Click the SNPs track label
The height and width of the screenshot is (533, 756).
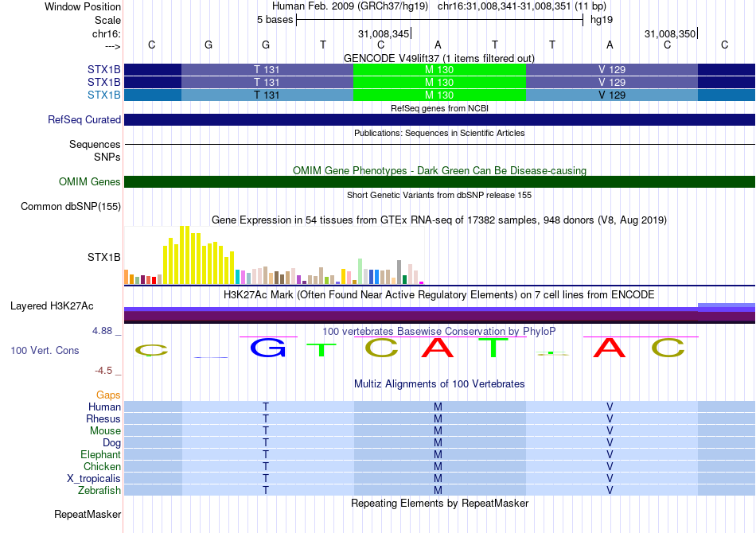pyautogui.click(x=107, y=157)
